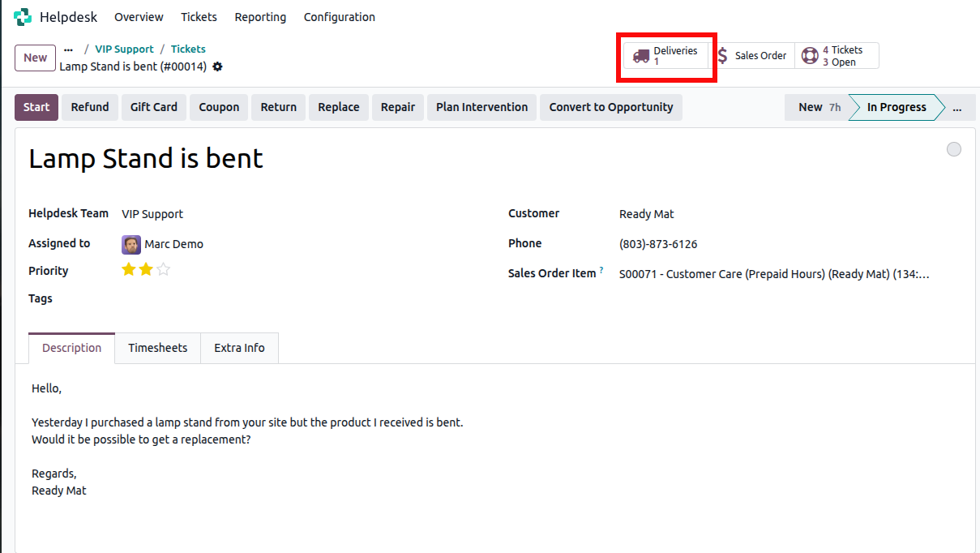Expand more stages with the ellipsis button
980x553 pixels.
[957, 107]
